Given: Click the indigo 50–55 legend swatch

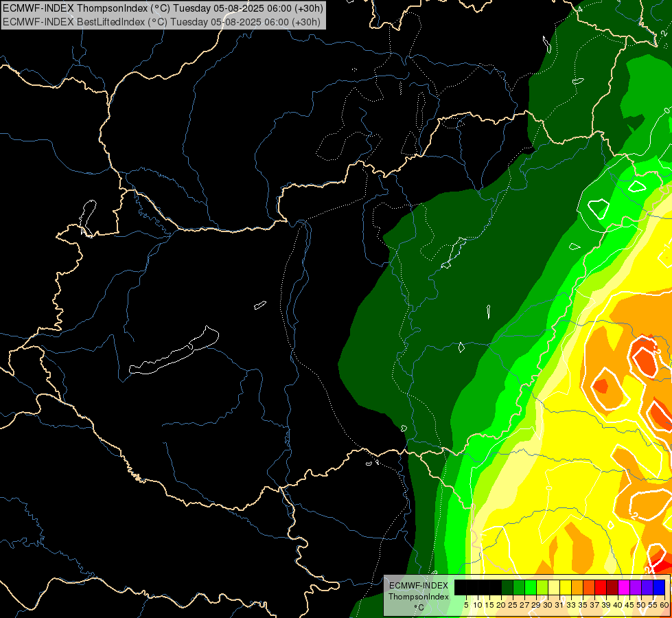Looking at the screenshot, I should [x=647, y=588].
